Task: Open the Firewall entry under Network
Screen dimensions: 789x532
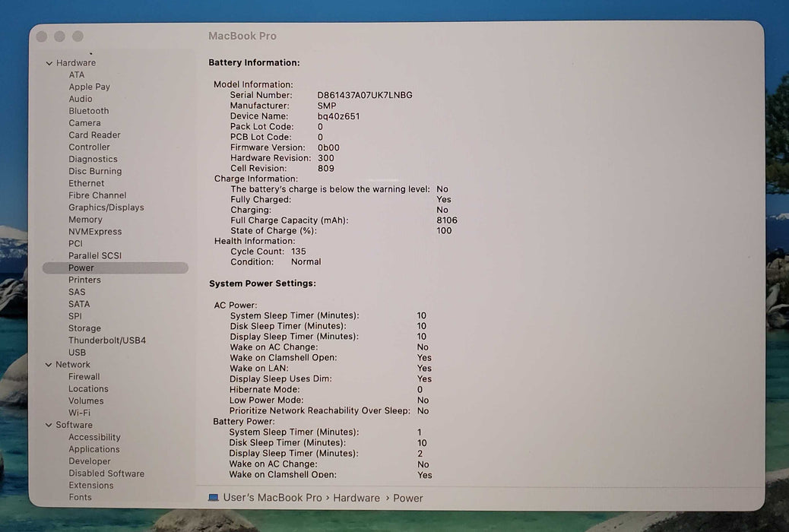Action: pos(84,376)
